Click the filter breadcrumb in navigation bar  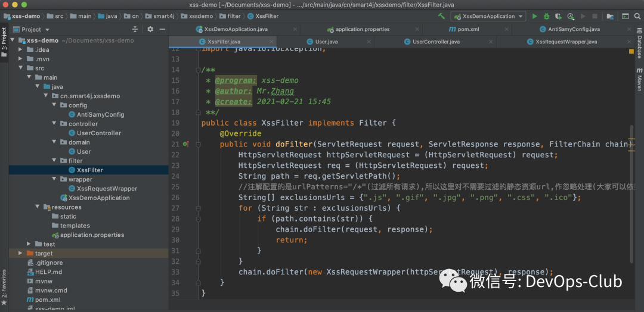pos(230,17)
